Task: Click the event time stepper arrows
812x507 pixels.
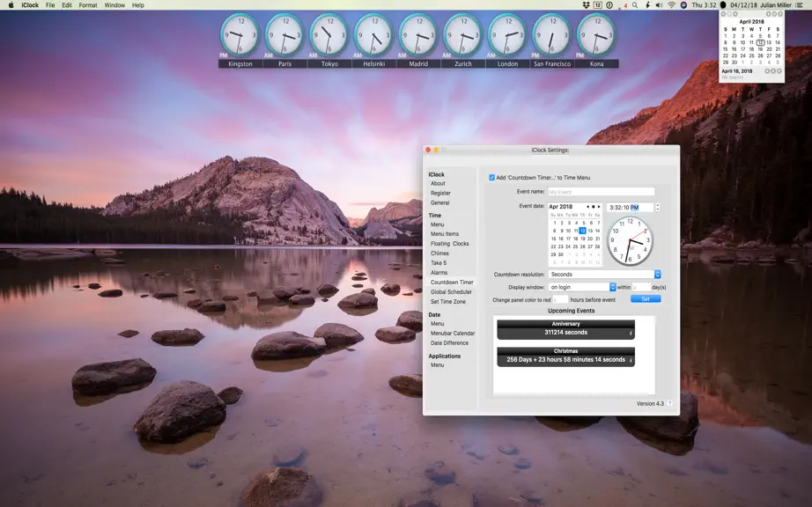Action: click(657, 207)
